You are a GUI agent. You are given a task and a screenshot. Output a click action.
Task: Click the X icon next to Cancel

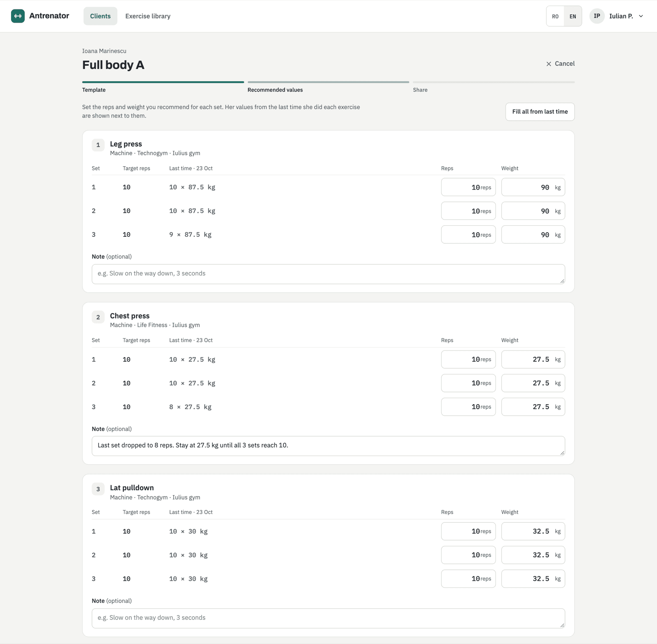[x=549, y=64]
